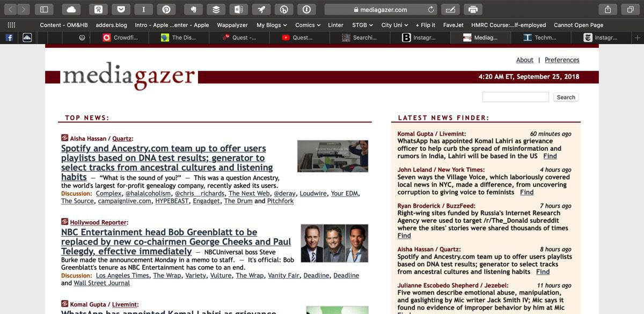Open the adders.blog bookmark
The height and width of the screenshot is (314, 644).
111,25
